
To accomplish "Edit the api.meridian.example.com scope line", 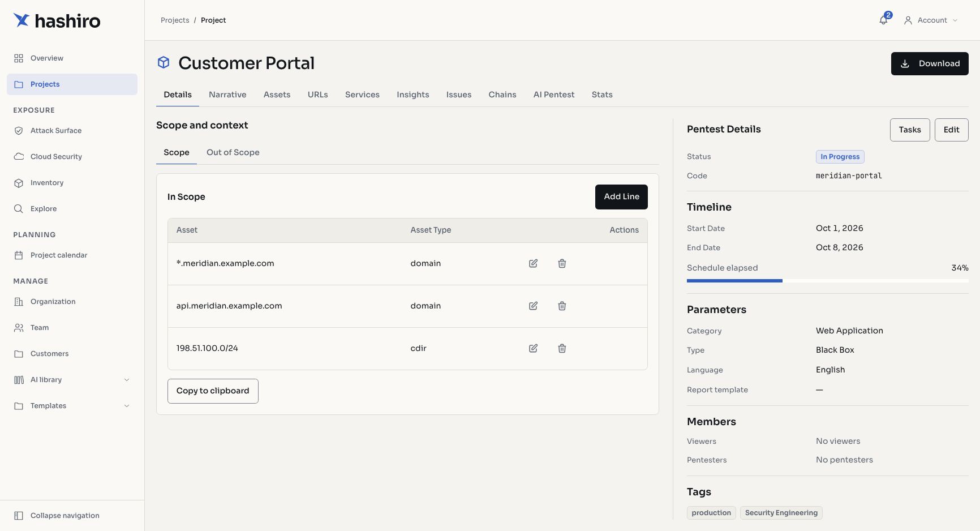I will pyautogui.click(x=533, y=306).
